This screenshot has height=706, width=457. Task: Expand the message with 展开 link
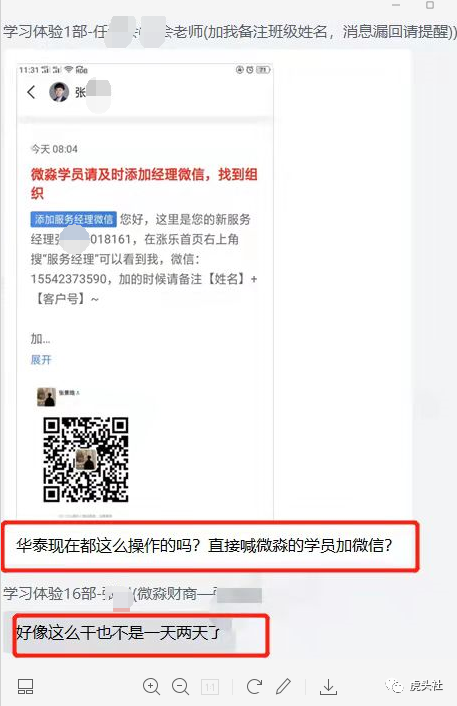pyautogui.click(x=41, y=359)
